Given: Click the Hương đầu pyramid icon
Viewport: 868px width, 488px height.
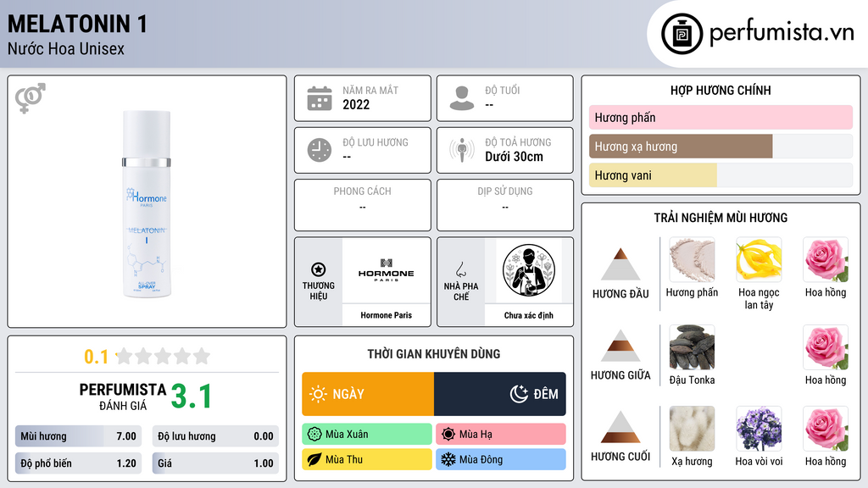Looking at the screenshot, I should 620,264.
